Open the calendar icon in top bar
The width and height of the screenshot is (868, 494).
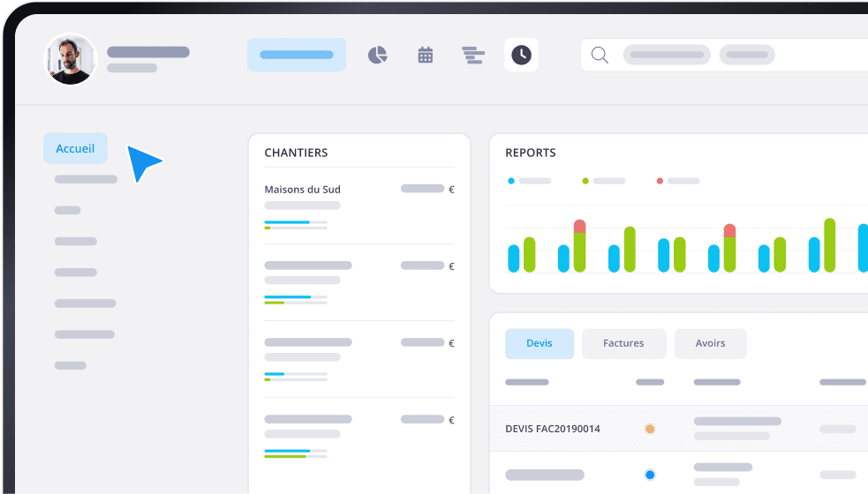coord(426,56)
